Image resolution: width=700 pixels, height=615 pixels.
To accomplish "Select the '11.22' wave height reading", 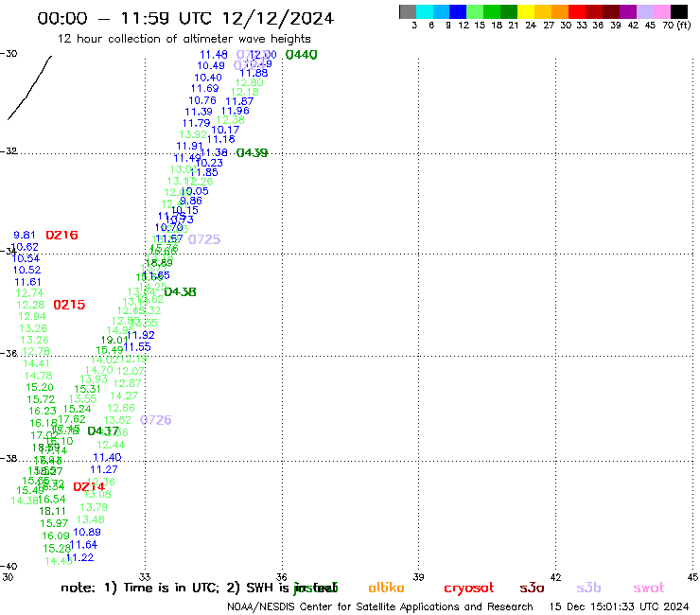I will point(79,557).
